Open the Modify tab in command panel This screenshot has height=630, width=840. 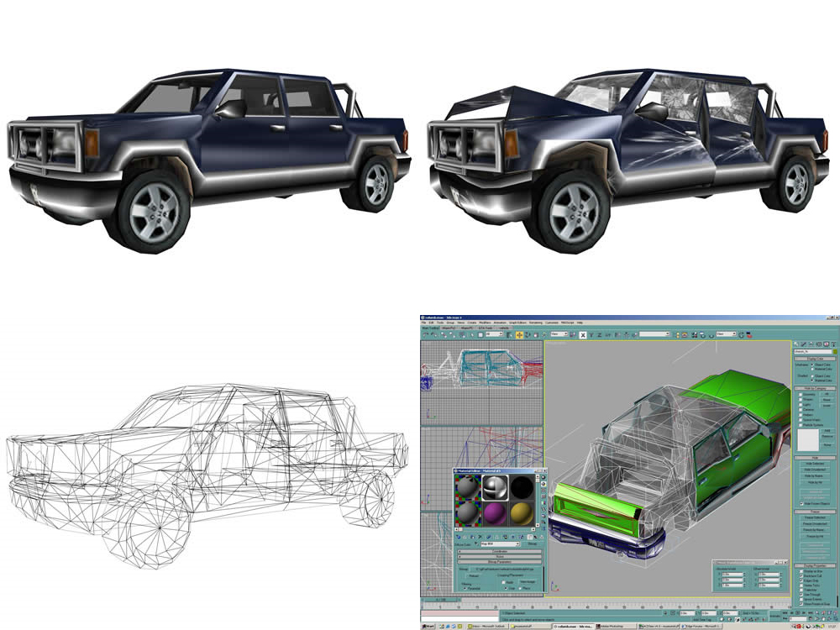point(803,344)
